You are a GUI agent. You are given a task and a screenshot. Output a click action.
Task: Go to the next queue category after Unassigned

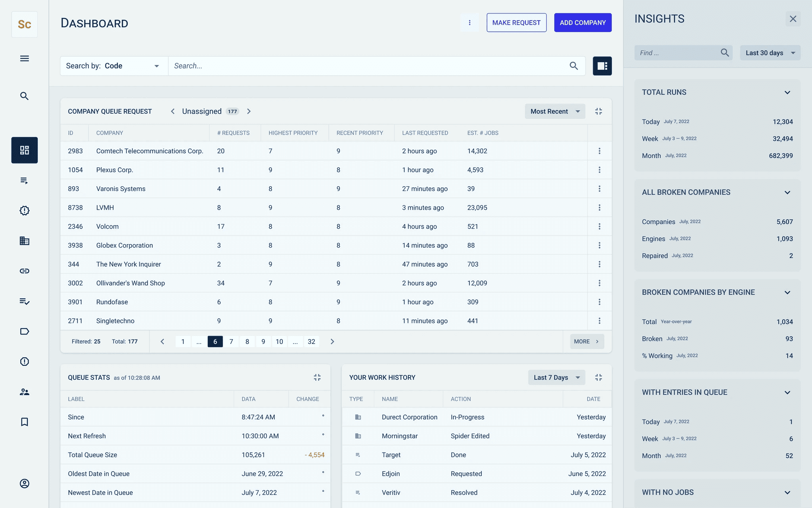249,111
